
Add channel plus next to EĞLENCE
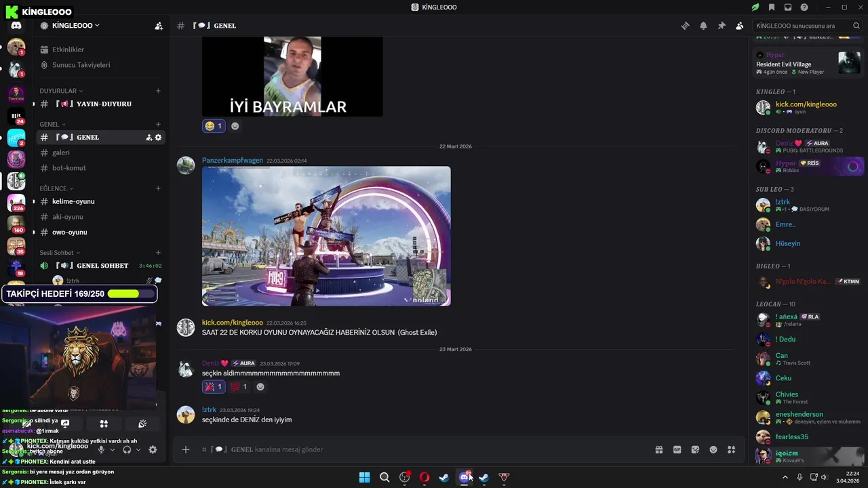click(158, 188)
